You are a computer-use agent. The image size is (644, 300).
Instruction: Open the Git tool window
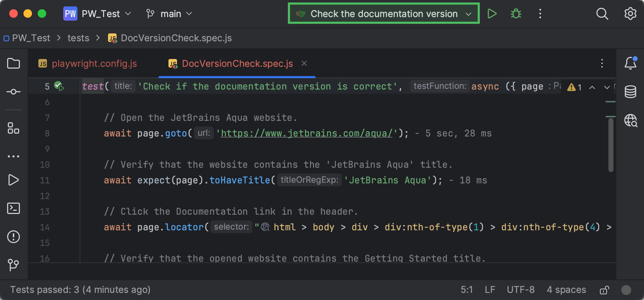(x=14, y=265)
